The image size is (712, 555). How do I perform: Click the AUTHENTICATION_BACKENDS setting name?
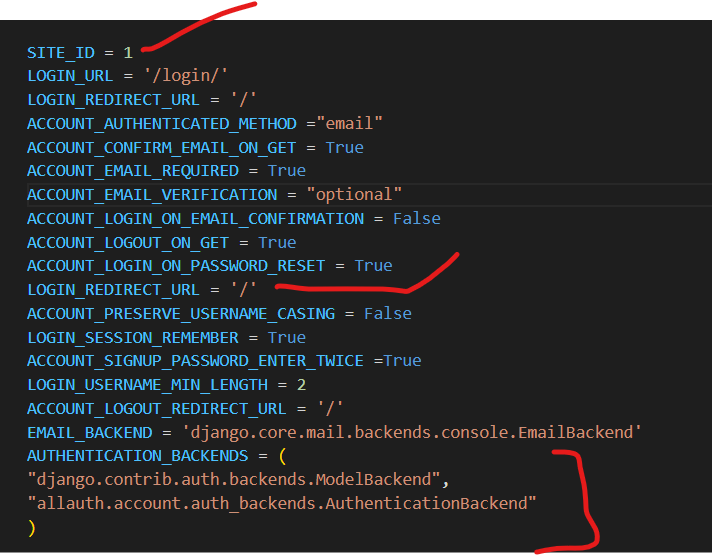[x=138, y=456]
